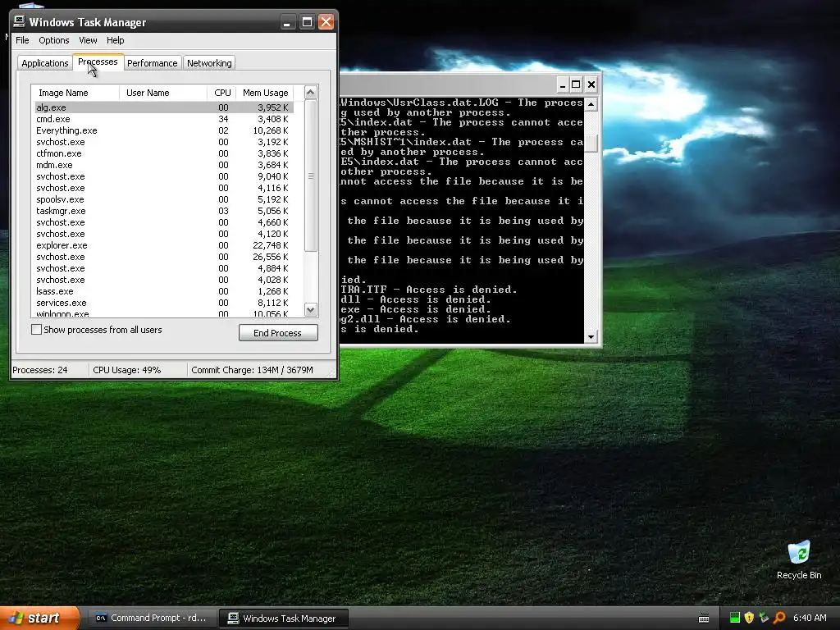Click Command Prompt scrollbar thumb
The height and width of the screenshot is (630, 840).
pos(591,143)
